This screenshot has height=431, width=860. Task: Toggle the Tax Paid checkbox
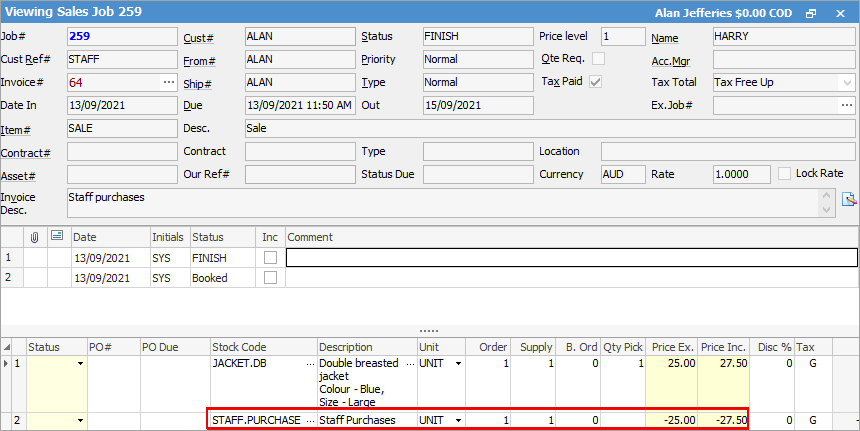[595, 82]
